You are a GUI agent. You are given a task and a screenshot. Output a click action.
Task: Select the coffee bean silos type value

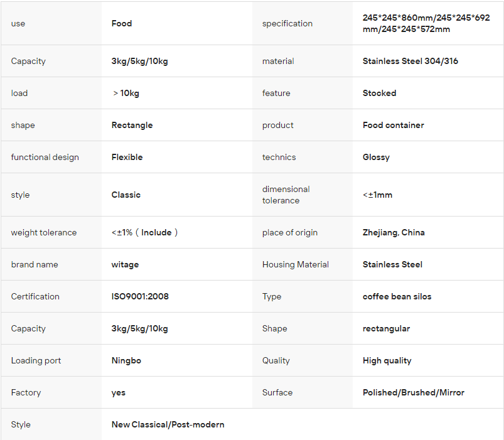[x=397, y=296]
